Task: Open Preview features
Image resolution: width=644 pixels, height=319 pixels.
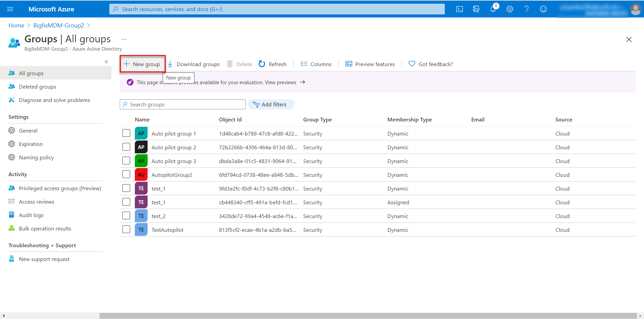Action: pyautogui.click(x=370, y=64)
